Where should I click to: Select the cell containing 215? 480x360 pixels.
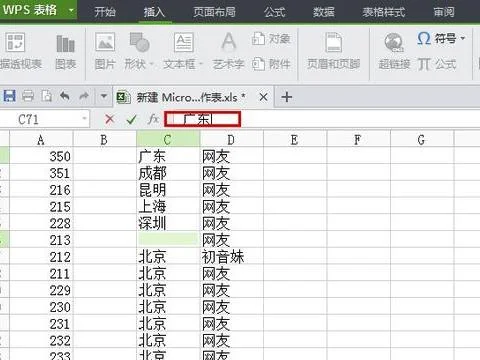coord(41,206)
